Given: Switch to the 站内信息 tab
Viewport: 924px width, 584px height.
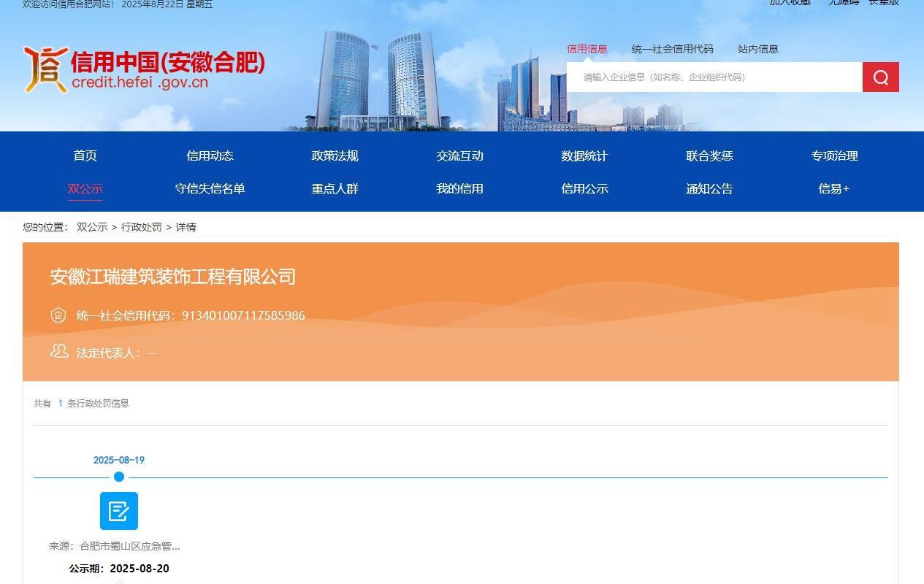Looking at the screenshot, I should pos(758,49).
